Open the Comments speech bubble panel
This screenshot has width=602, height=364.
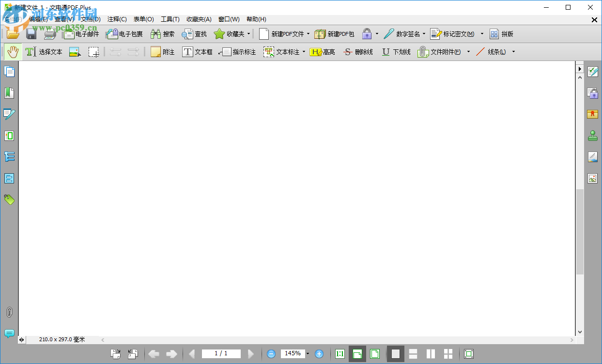(x=9, y=334)
